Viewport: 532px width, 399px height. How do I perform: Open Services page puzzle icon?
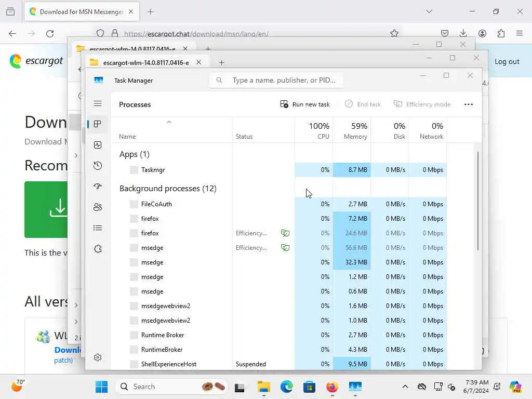pyautogui.click(x=98, y=249)
